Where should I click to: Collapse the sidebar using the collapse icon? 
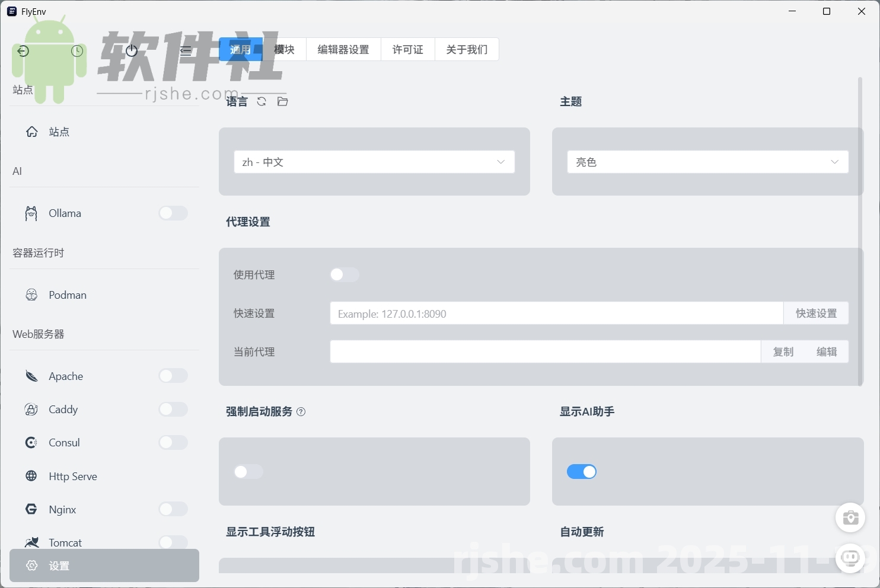tap(186, 50)
